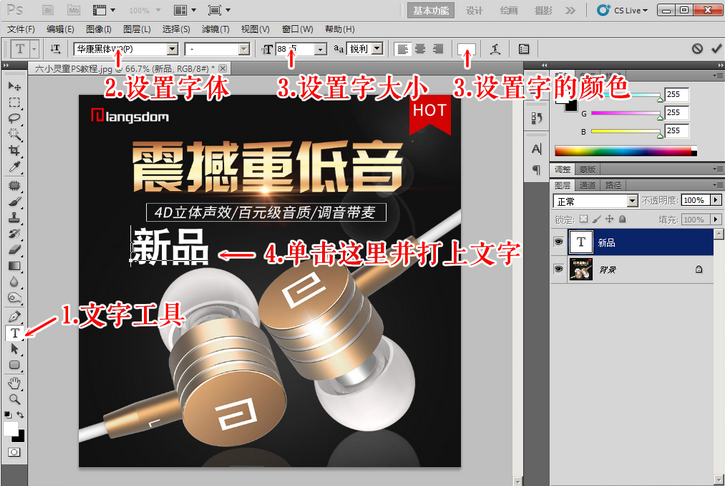
Task: Select the History Brush tool
Action: click(14, 234)
